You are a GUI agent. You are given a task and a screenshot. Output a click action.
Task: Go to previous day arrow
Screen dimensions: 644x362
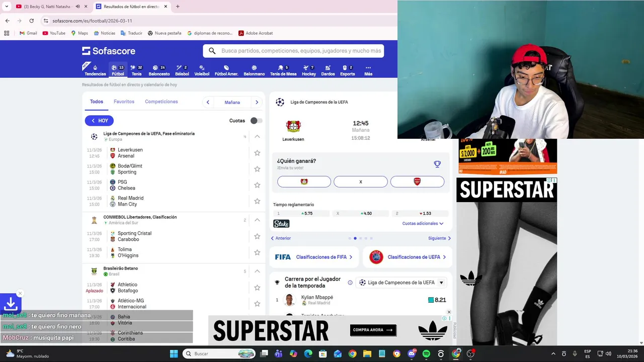pyautogui.click(x=208, y=102)
